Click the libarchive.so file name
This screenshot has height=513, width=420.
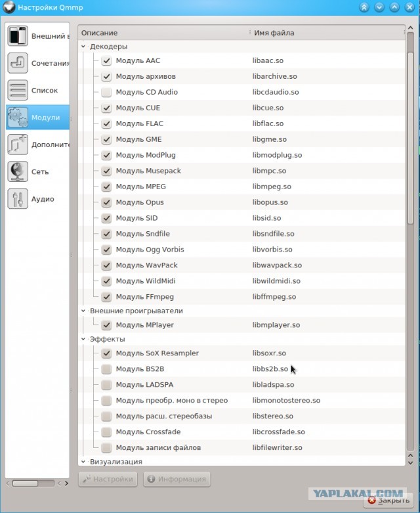point(274,77)
